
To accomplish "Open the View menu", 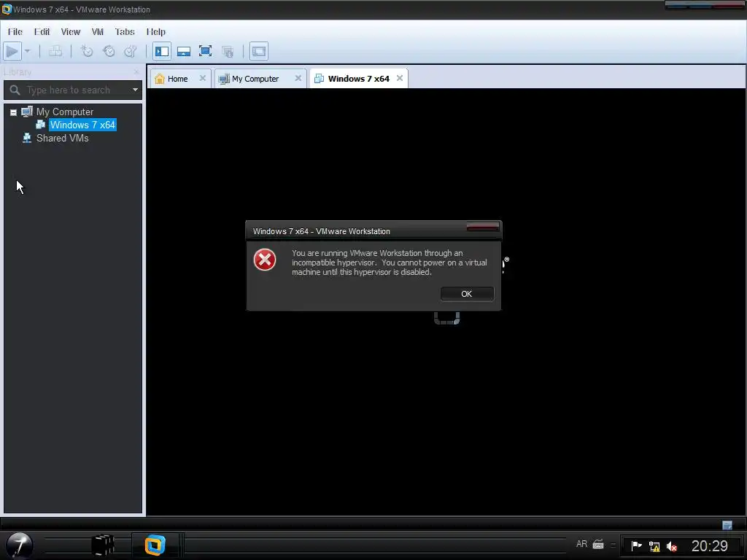I will [71, 32].
